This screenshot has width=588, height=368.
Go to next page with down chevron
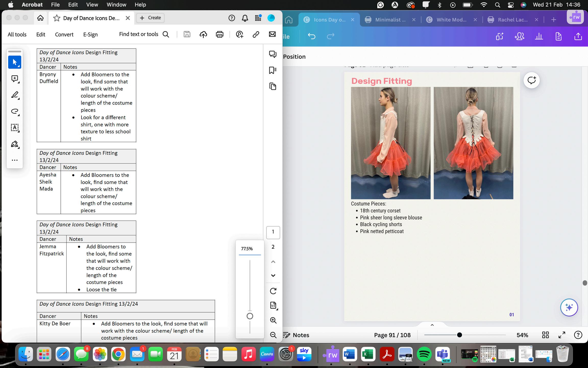pyautogui.click(x=273, y=275)
